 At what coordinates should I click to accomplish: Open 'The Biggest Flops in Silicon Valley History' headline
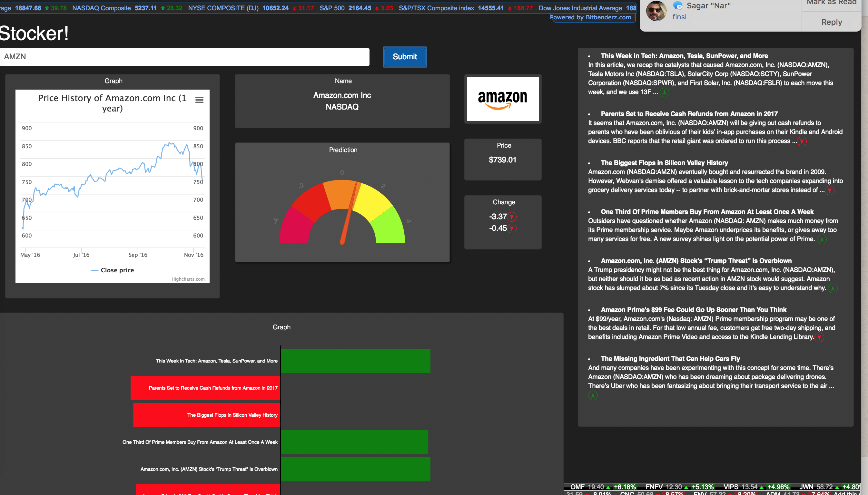(x=664, y=163)
